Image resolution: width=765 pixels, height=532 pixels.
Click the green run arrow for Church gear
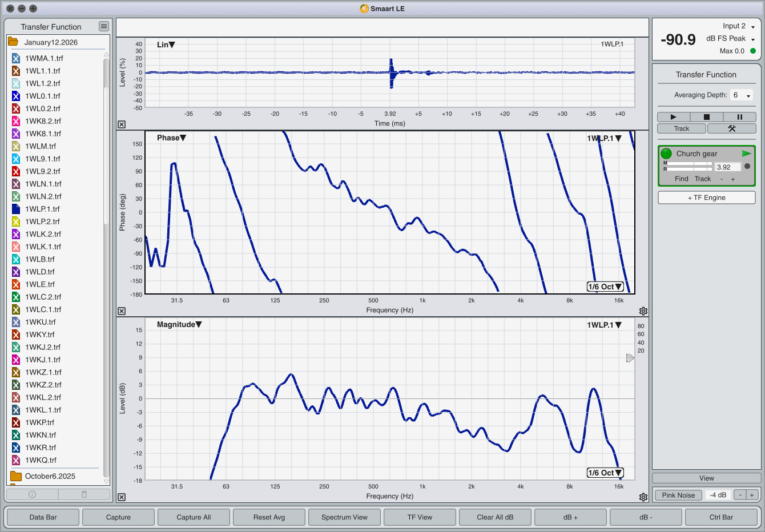coord(746,154)
